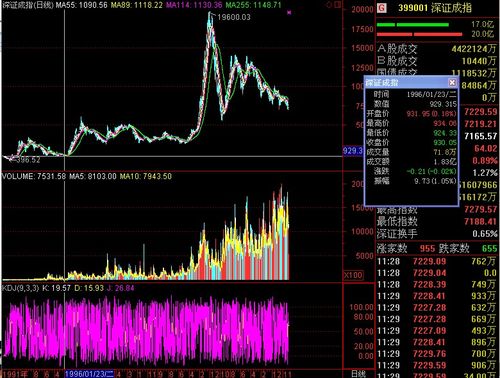Screen dimensions: 500x378
Task: Click the green MA255 indicator label
Action: [x=253, y=5]
